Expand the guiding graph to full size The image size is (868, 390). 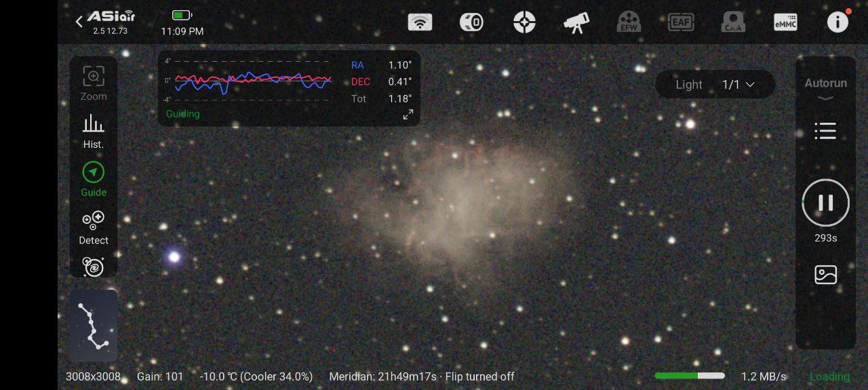tap(408, 115)
